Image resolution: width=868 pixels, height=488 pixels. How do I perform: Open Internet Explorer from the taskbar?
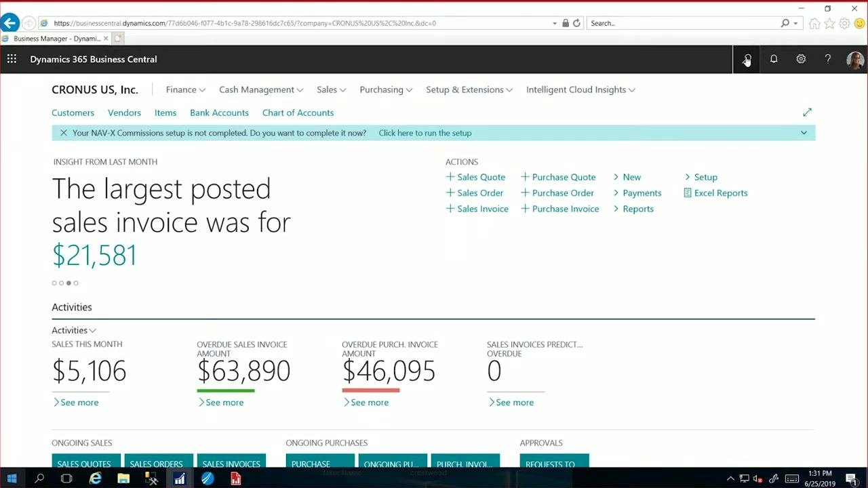pos(96,479)
